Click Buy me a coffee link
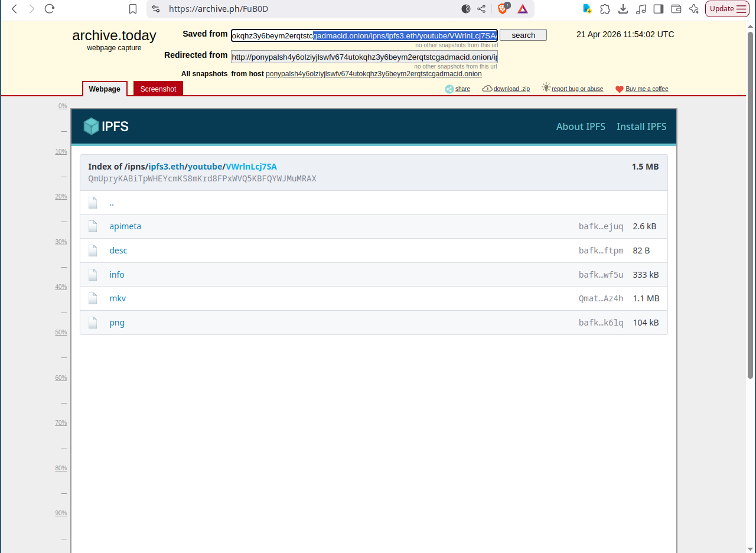The width and height of the screenshot is (756, 553). [647, 89]
